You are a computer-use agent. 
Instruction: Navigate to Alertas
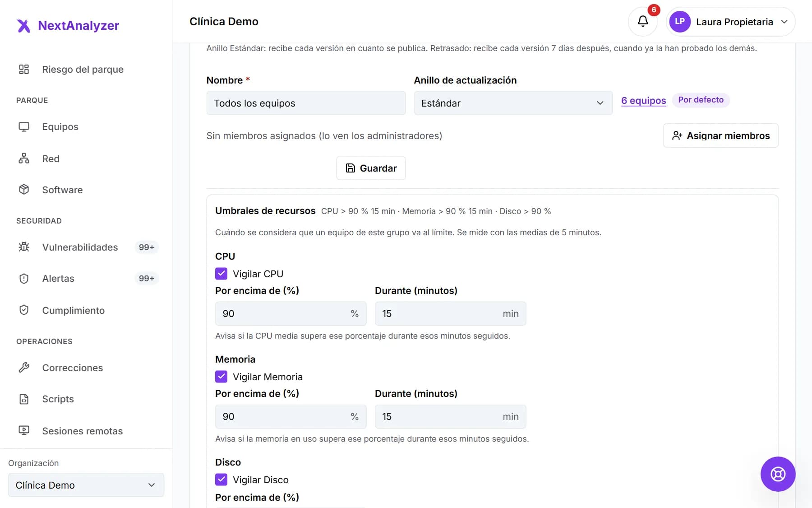tap(58, 279)
